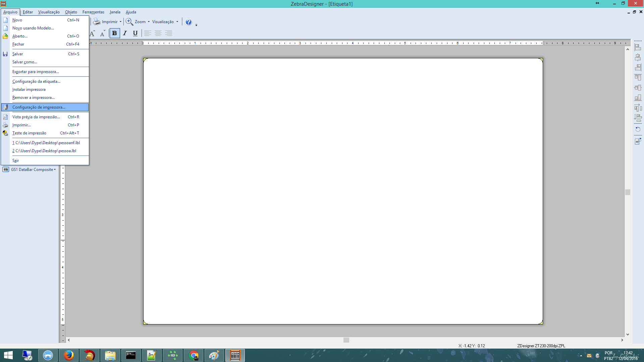
Task: Click the vertical scrollbar down arrow
Action: click(x=628, y=335)
